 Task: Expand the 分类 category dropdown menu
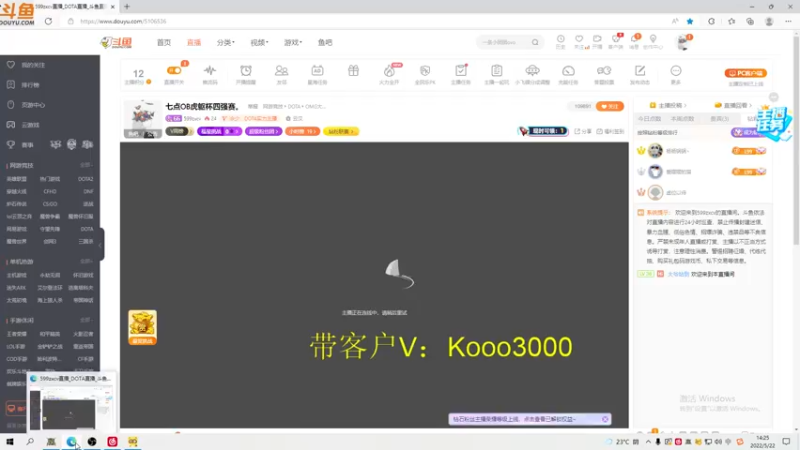pyautogui.click(x=226, y=42)
